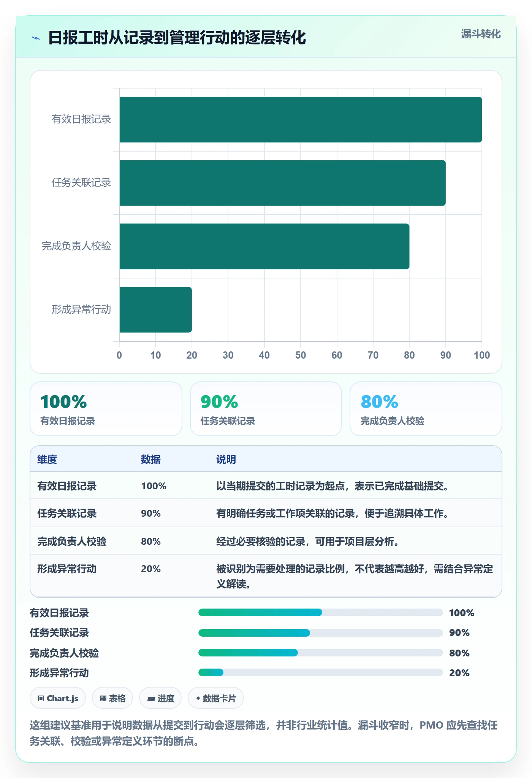Click the 90% 任务关联记录 data card
The width and height of the screenshot is (532, 778).
(266, 409)
